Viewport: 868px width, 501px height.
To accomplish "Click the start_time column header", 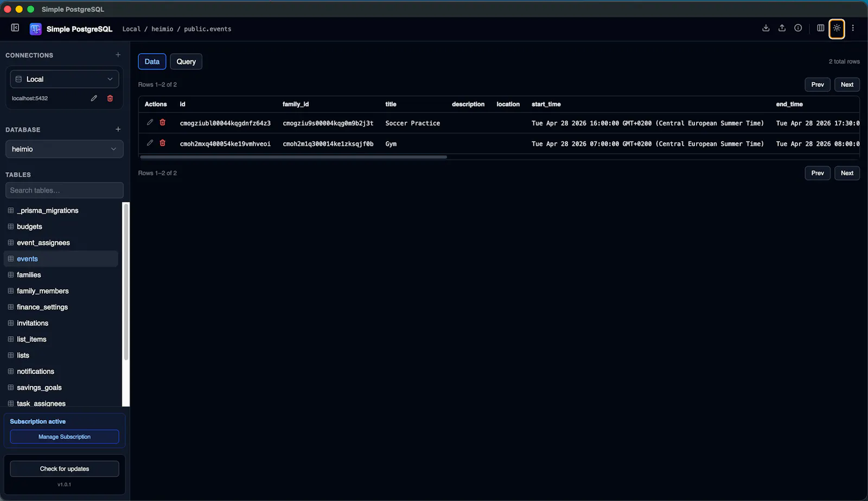I will click(x=546, y=104).
